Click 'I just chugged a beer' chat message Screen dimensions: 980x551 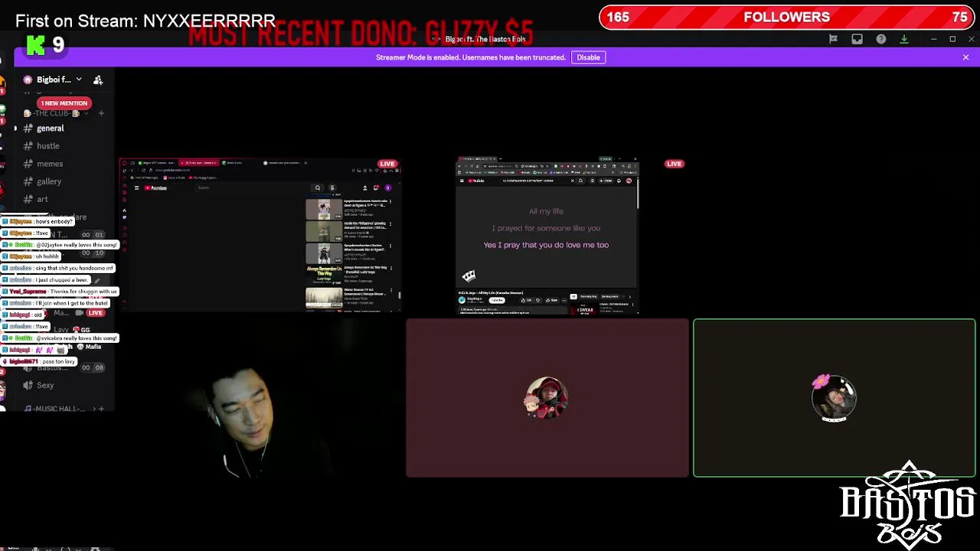tap(46, 280)
